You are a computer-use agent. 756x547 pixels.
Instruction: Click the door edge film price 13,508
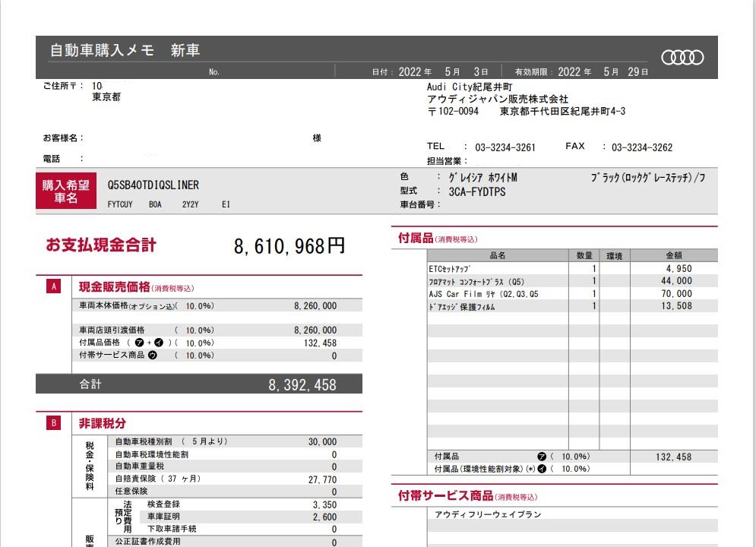click(x=676, y=306)
